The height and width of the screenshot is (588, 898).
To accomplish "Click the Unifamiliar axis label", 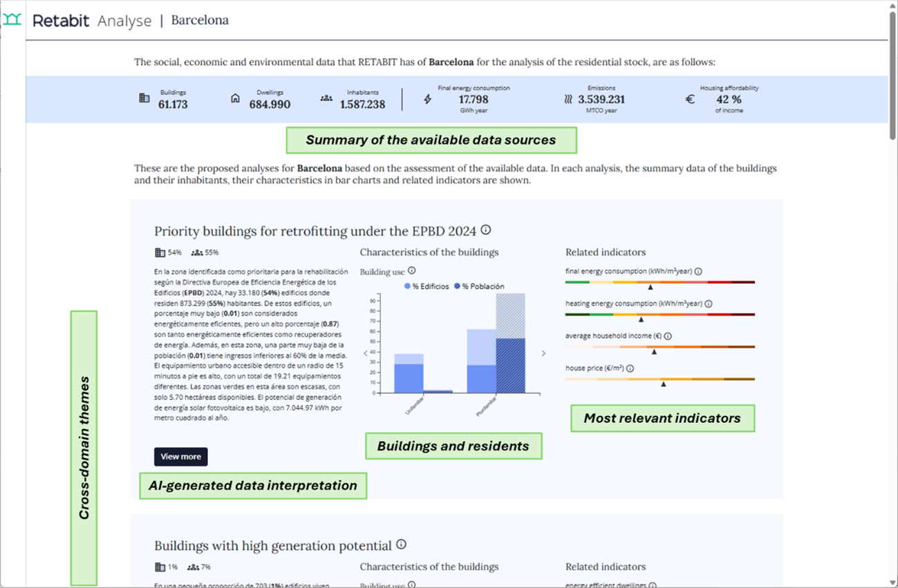I will click(416, 407).
